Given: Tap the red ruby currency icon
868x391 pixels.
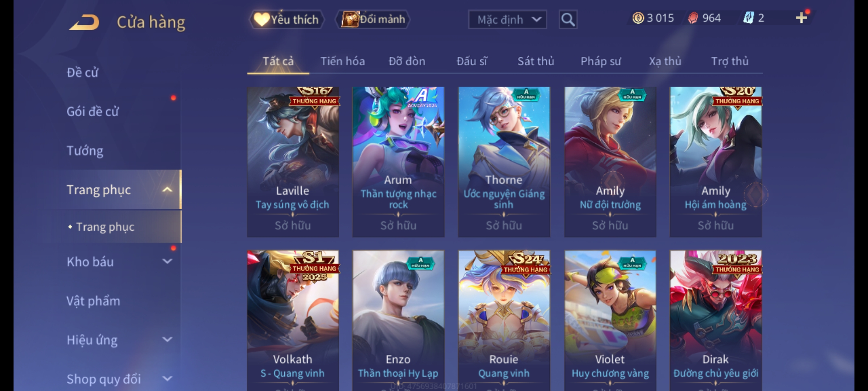Looking at the screenshot, I should [693, 18].
